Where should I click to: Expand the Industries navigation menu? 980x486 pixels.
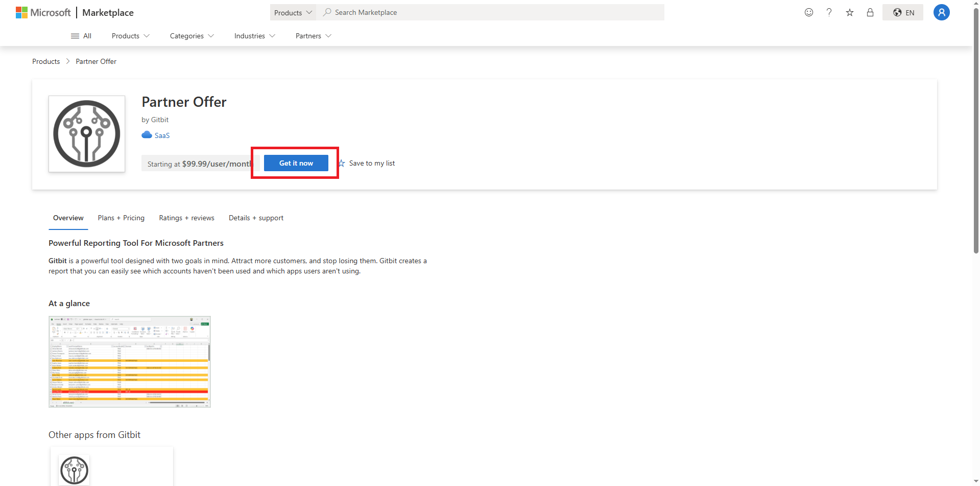point(255,36)
